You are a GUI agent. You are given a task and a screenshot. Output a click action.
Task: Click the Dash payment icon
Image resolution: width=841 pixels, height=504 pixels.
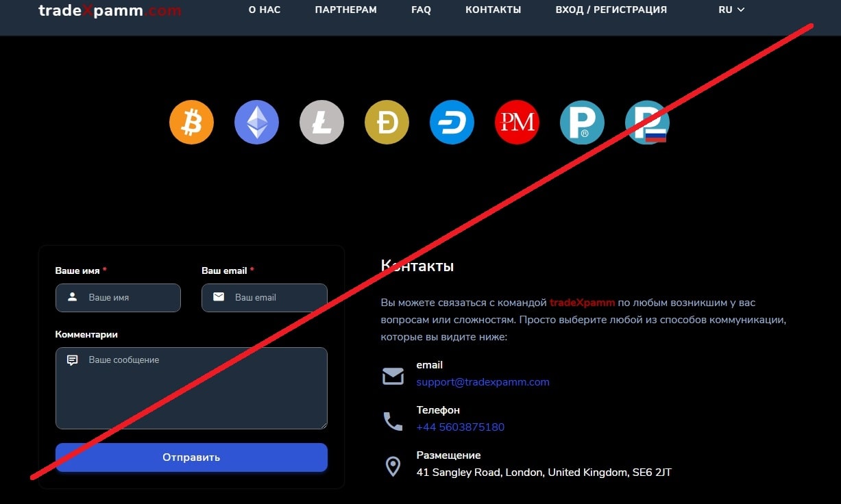[452, 123]
